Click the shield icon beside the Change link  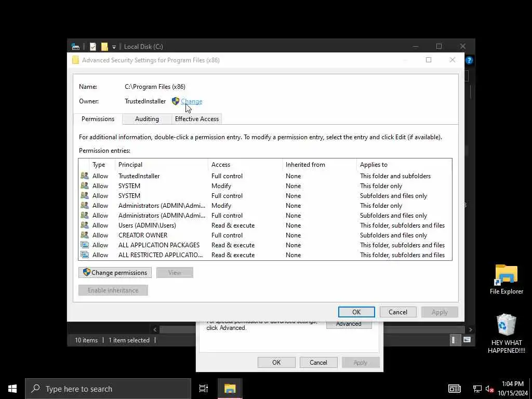pos(176,101)
